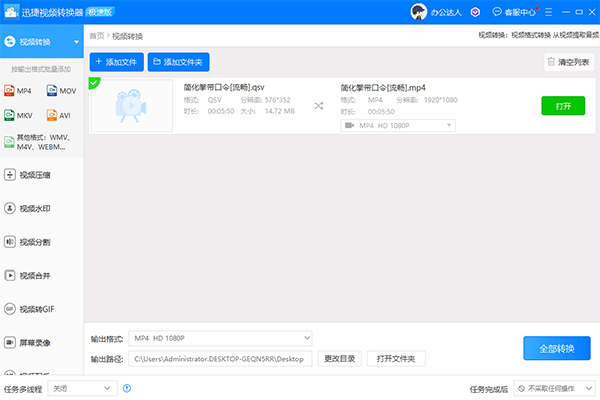Click the 视频分割 icon in sidebar
This screenshot has height=400, width=600.
tap(10, 242)
